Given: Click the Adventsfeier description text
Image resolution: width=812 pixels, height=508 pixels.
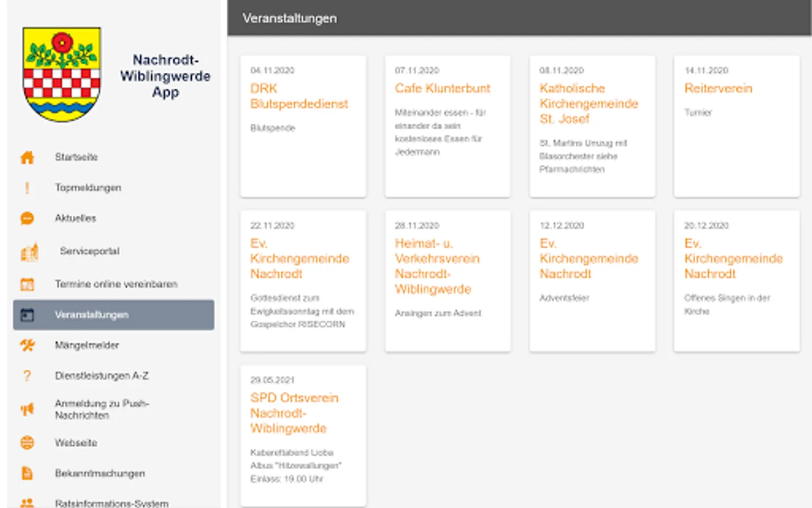Looking at the screenshot, I should 564,298.
